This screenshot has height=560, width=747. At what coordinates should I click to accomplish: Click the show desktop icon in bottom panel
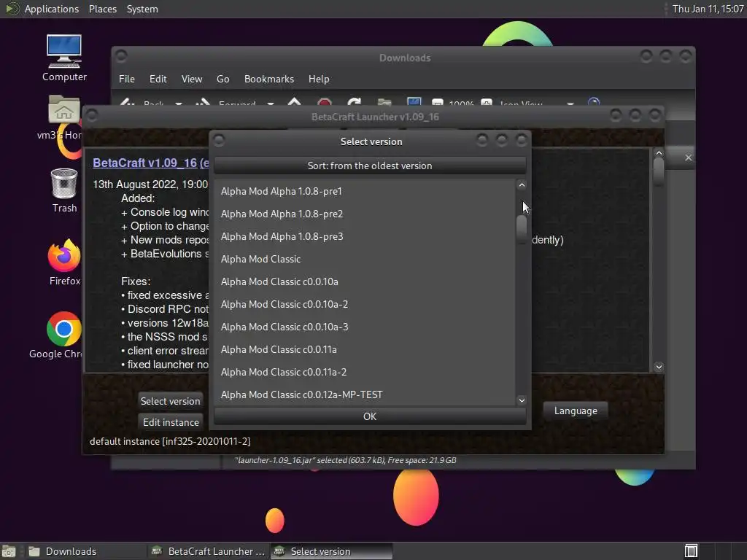[9, 551]
